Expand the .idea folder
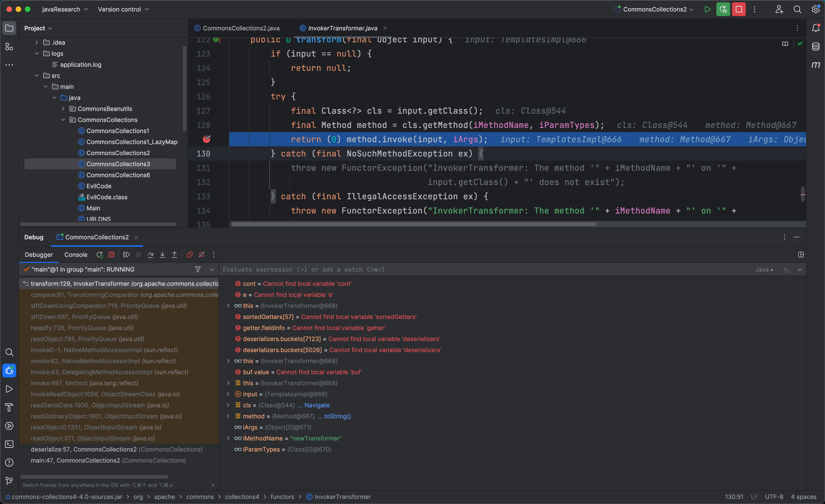 click(37, 43)
